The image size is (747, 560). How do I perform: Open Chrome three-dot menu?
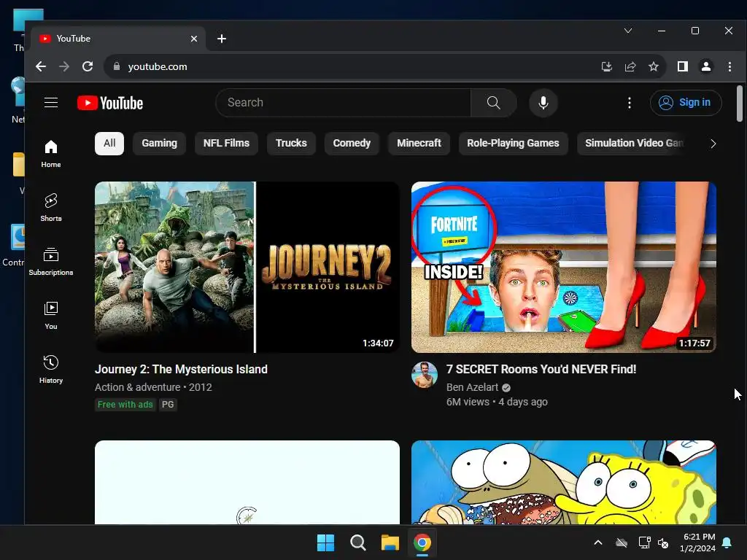[729, 66]
